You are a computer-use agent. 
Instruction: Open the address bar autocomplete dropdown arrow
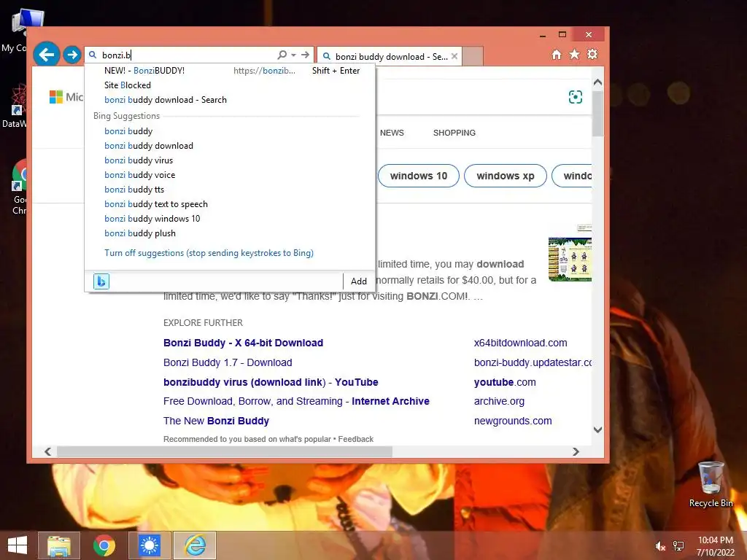[x=293, y=55]
